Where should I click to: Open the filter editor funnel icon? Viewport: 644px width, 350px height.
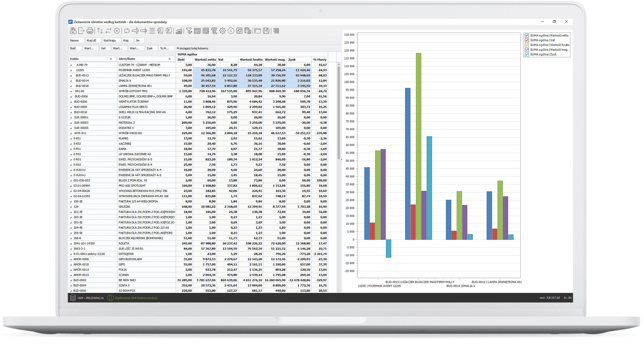coord(189,31)
